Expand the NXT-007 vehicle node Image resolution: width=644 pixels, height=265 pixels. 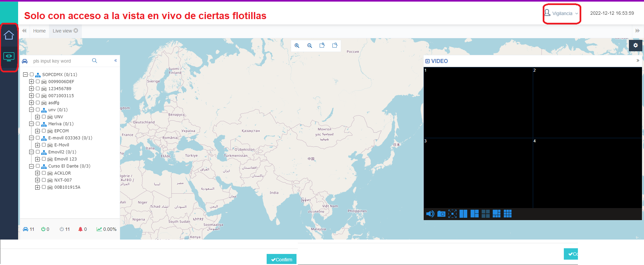tap(37, 180)
